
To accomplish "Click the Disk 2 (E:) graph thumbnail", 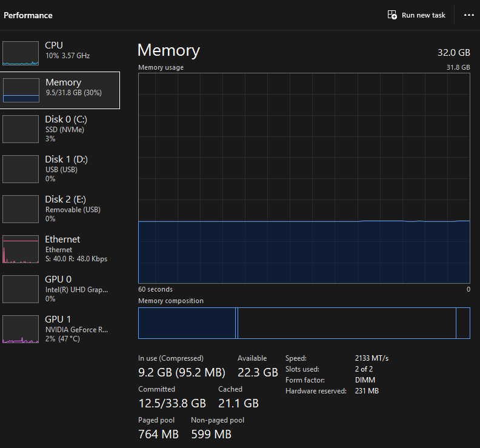I will (21, 209).
